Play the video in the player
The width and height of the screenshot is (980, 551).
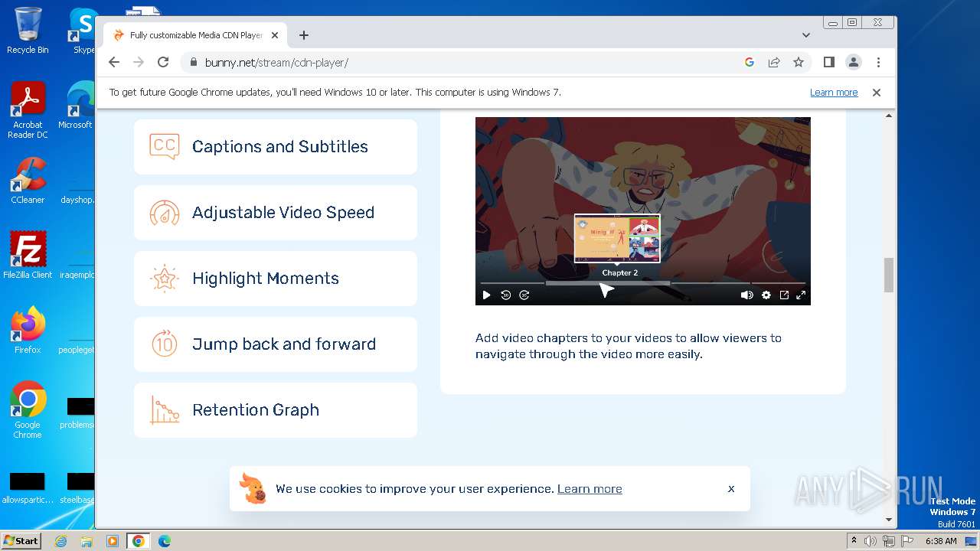coord(486,295)
